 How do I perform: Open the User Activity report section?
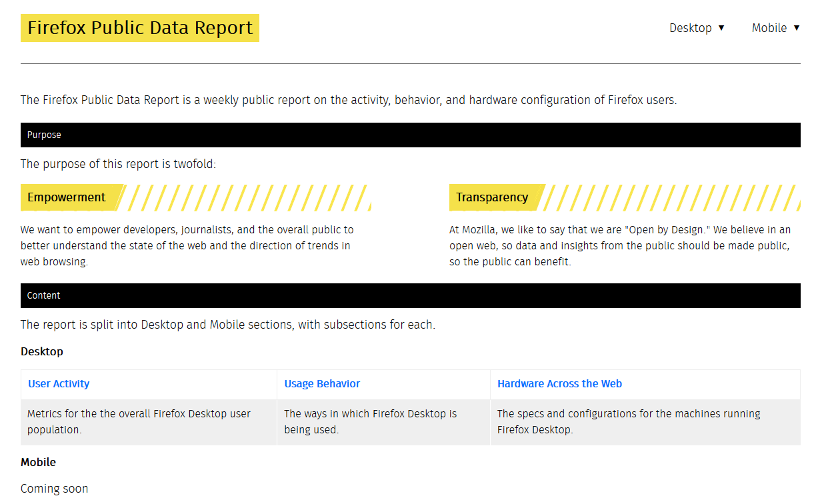(58, 383)
